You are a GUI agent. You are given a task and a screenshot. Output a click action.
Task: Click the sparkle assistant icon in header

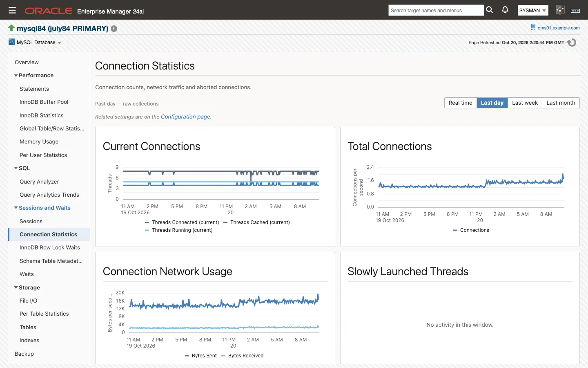click(560, 10)
